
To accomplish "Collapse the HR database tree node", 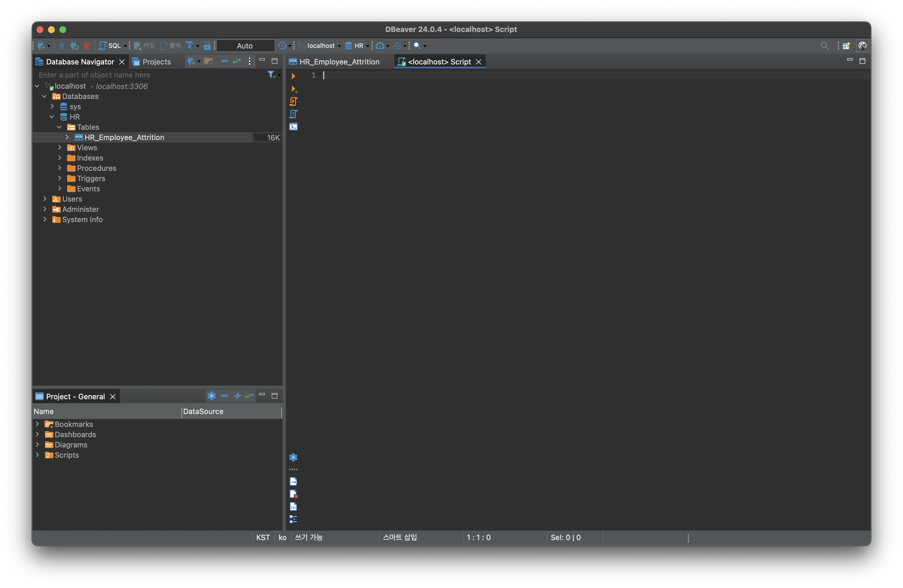I will (52, 117).
